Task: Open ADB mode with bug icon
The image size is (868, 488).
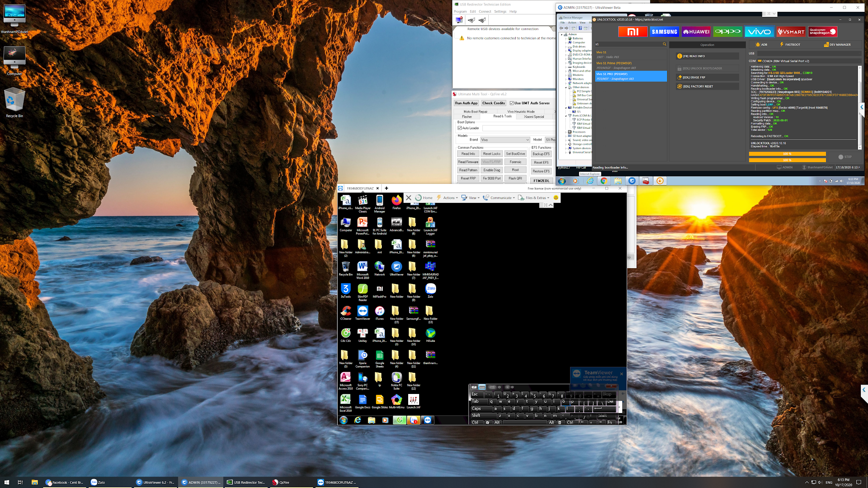Action: tap(761, 44)
